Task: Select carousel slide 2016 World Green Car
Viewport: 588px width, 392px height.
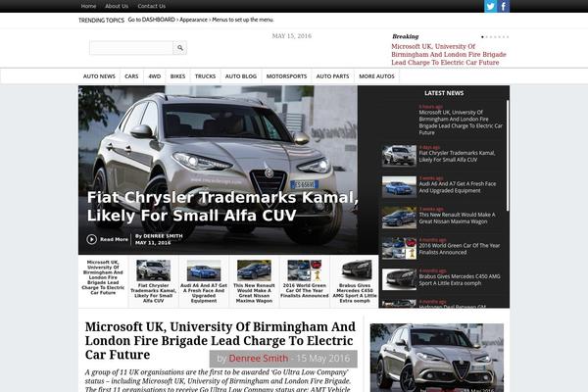Action: (x=304, y=281)
